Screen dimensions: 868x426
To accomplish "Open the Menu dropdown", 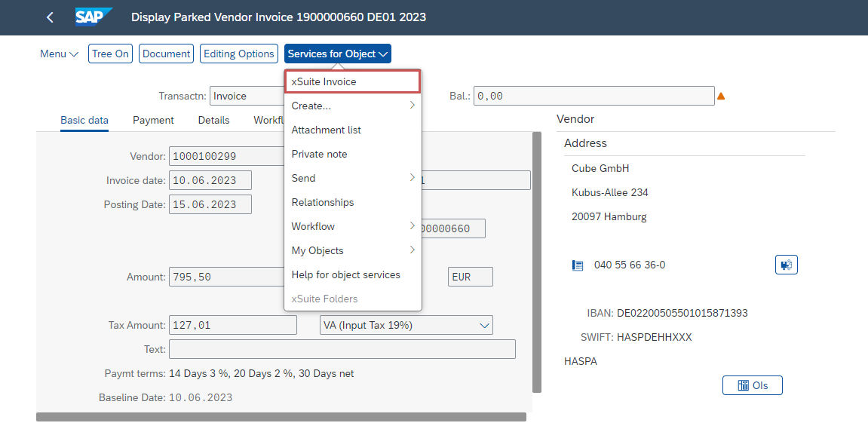I will point(59,54).
